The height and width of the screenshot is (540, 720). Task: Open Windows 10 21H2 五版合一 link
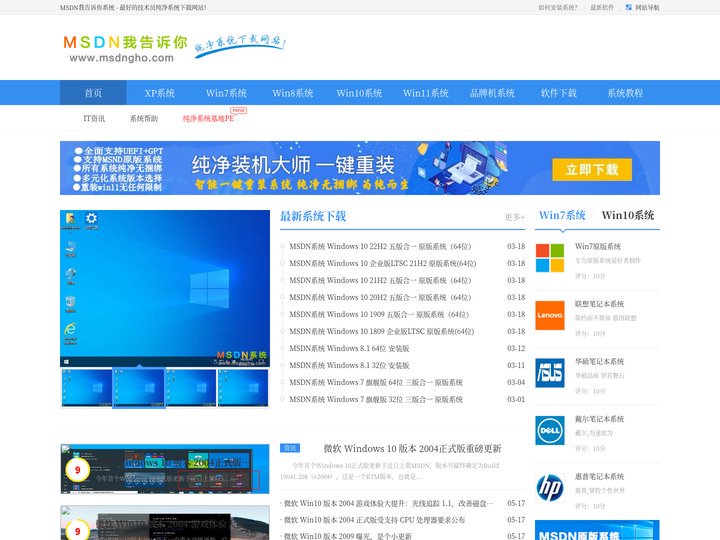(x=380, y=281)
